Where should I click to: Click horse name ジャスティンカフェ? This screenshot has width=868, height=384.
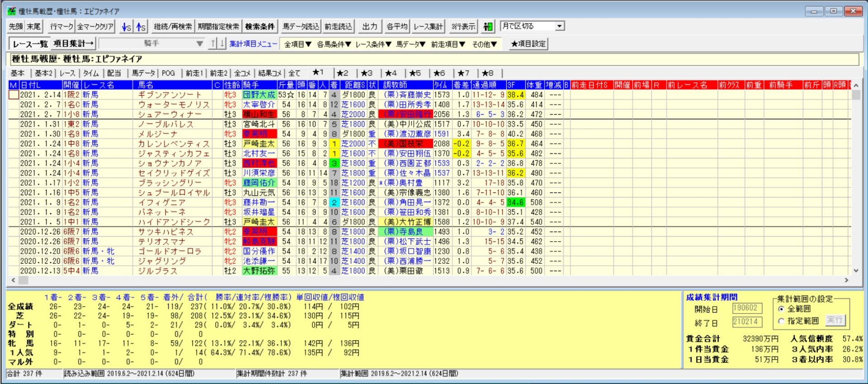click(x=174, y=154)
